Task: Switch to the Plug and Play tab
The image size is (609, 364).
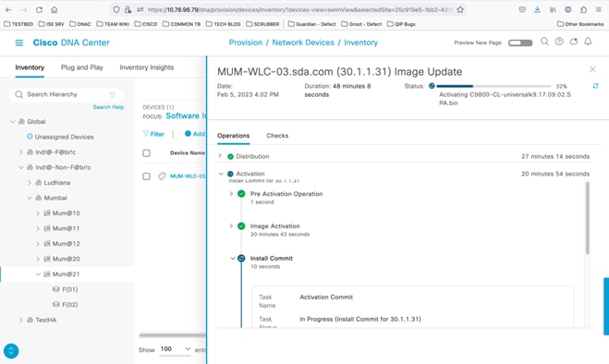Action: [x=82, y=67]
